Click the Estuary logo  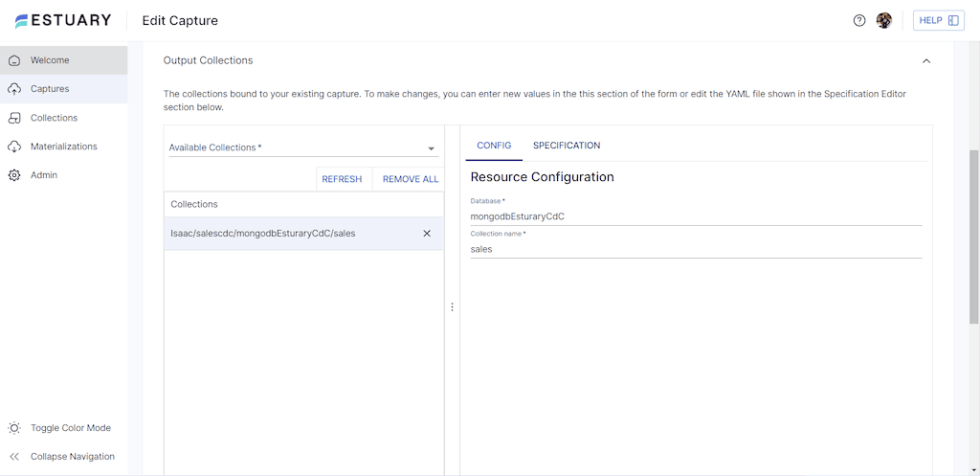[x=62, y=21]
